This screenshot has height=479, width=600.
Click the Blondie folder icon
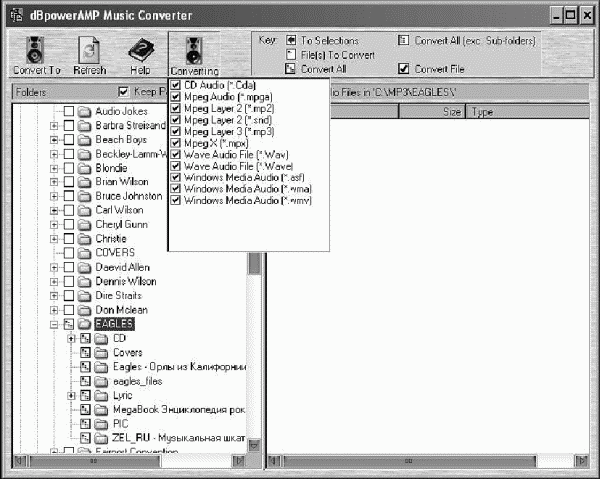tap(84, 168)
